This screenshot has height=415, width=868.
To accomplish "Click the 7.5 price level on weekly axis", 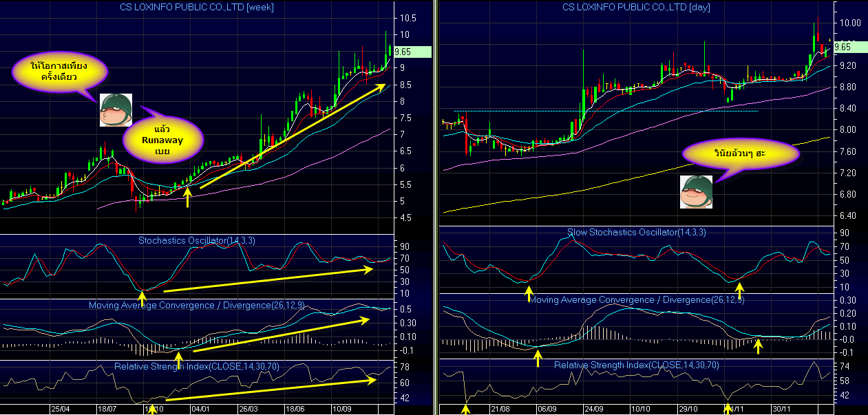I will click(x=405, y=118).
